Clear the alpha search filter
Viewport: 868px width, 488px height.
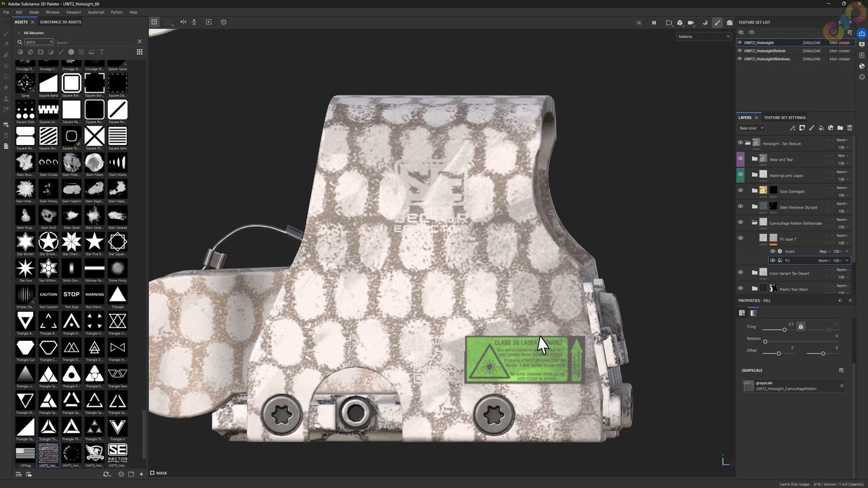coord(51,42)
